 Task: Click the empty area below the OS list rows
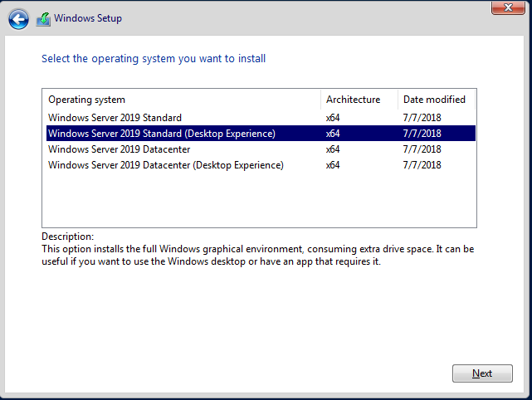coord(257,199)
